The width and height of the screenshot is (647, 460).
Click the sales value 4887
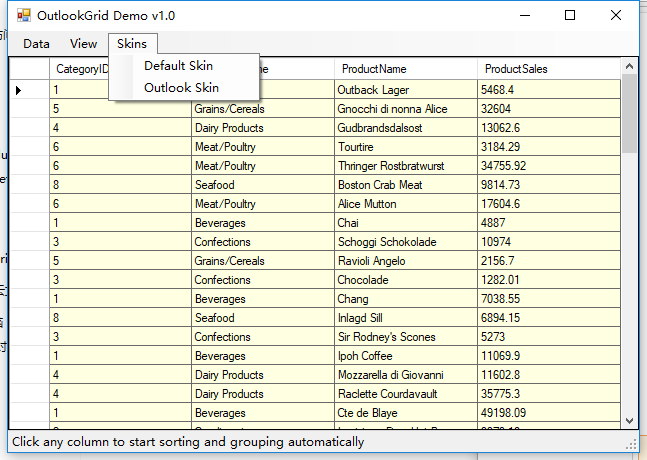tap(549, 222)
